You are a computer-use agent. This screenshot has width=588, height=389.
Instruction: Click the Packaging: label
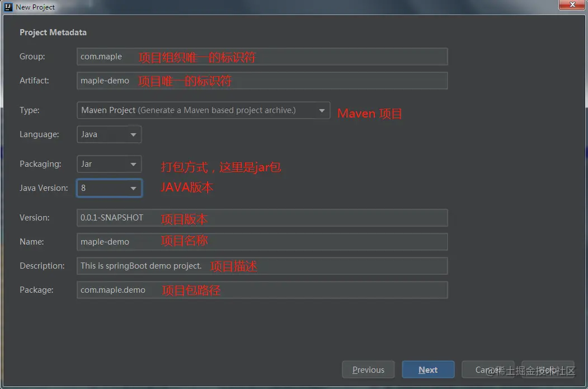(x=40, y=164)
